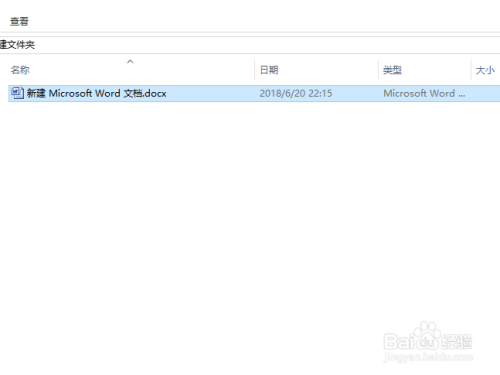Screen dimensions: 500x375
Task: Click the 2018/6/20 22:15 date cell
Action: (x=296, y=93)
